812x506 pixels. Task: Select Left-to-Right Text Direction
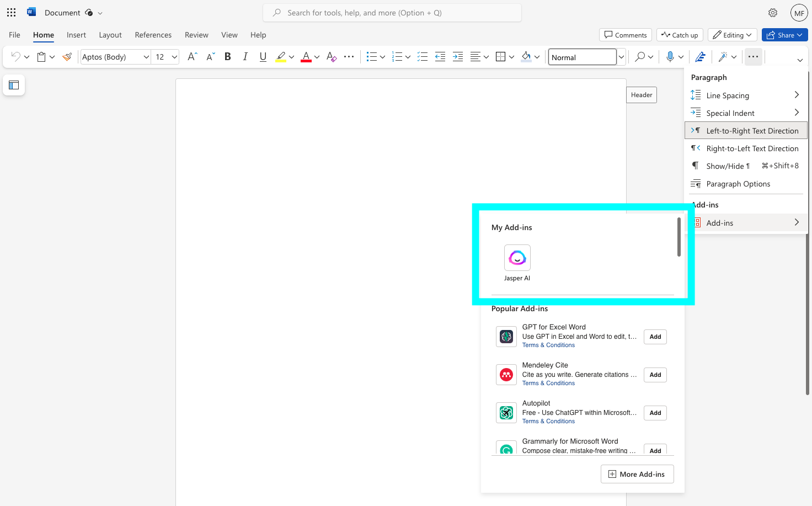pyautogui.click(x=745, y=131)
